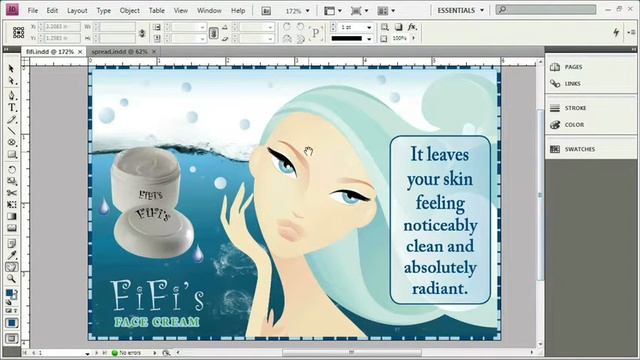Click the Quick Apply lightning icon
The image size is (640, 360).
(x=616, y=32)
